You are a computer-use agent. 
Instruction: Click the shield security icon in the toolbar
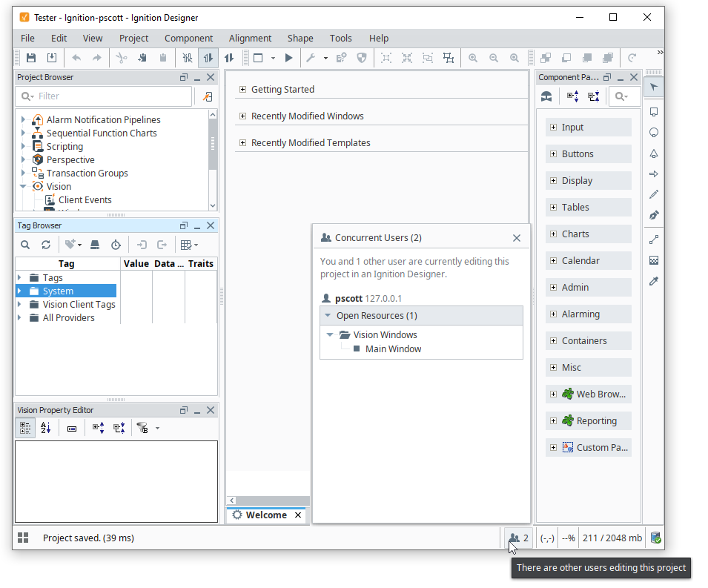point(362,58)
